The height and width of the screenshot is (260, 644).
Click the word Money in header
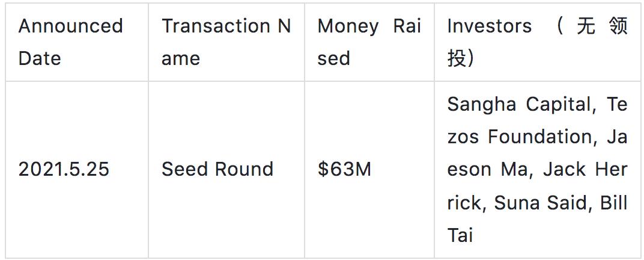point(348,26)
